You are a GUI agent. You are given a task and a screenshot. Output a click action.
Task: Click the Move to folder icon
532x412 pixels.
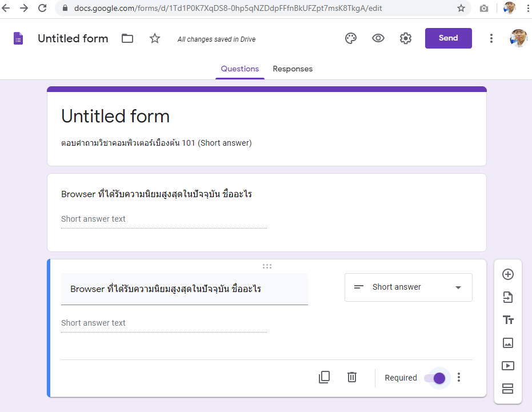127,38
